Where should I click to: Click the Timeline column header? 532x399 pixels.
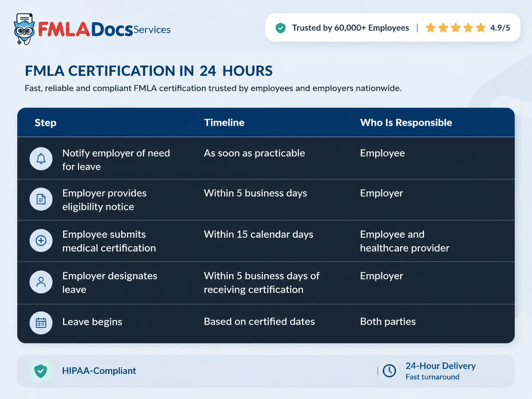click(x=224, y=123)
